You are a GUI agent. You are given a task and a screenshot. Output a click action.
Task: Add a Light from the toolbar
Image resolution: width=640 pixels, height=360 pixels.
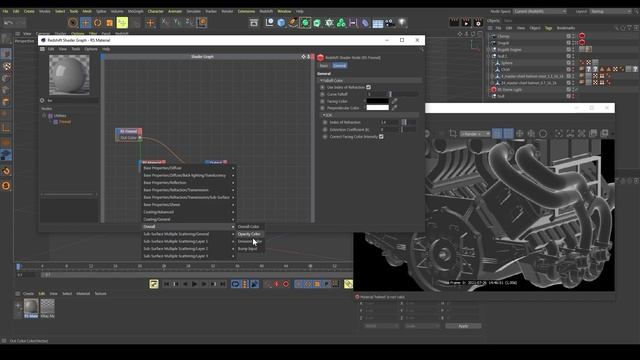point(402,23)
